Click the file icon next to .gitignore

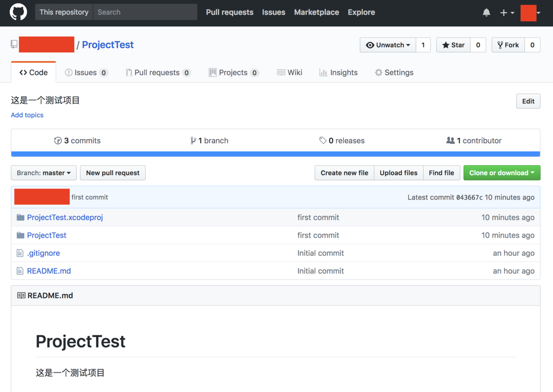pyautogui.click(x=20, y=253)
